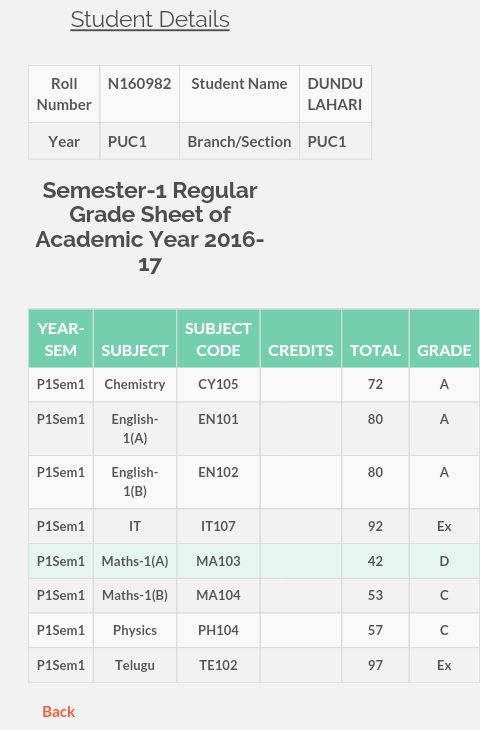Image resolution: width=480 pixels, height=730 pixels.
Task: Select the Physics subject cell
Action: [x=135, y=630]
